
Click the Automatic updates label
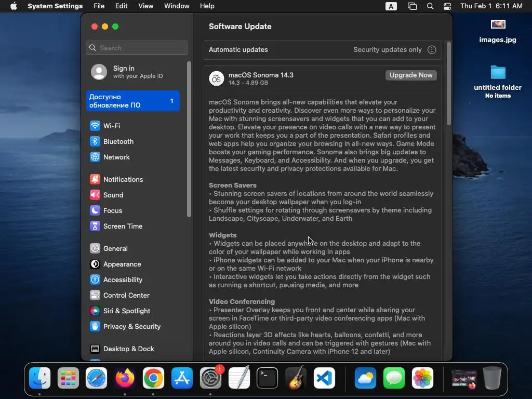[238, 50]
